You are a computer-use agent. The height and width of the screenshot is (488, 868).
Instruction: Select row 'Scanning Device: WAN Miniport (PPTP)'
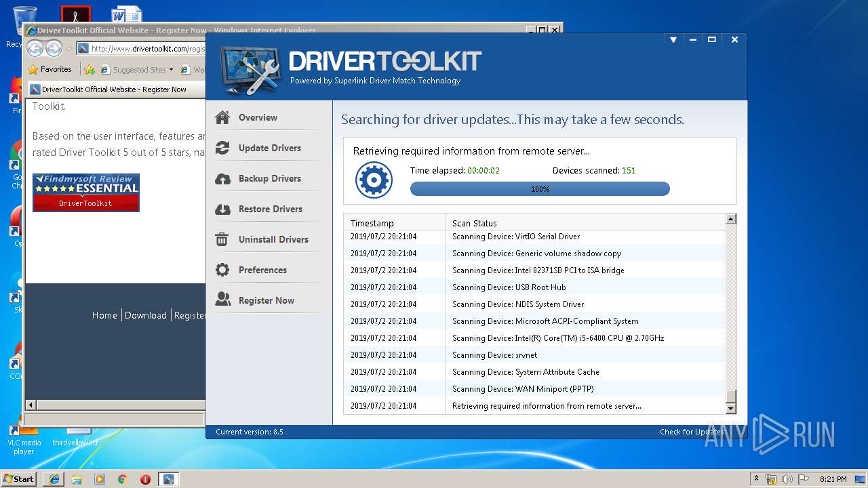[534, 389]
